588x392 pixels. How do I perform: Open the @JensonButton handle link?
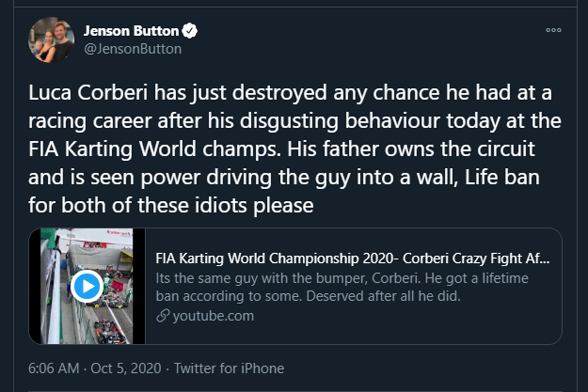point(133,49)
